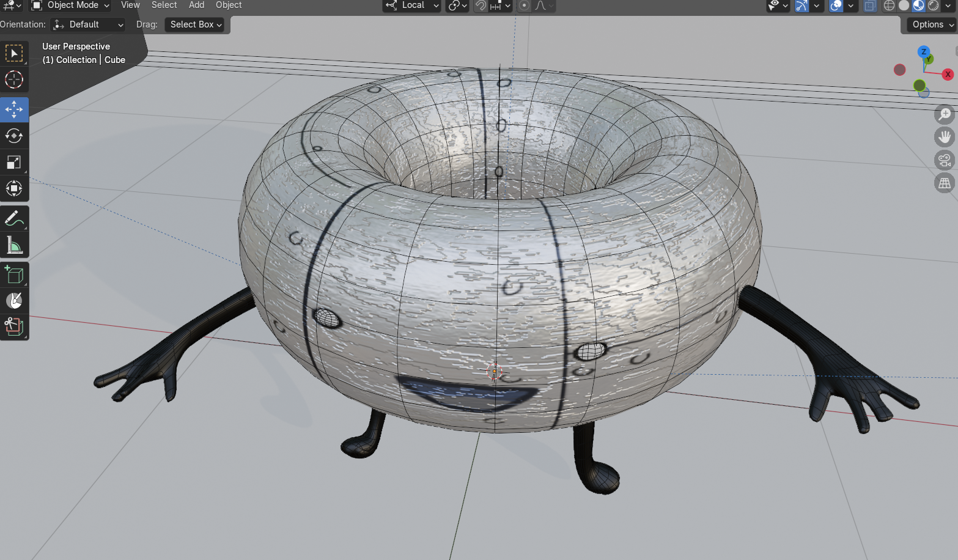Switch perspective/orthographic grid icon
The image size is (958, 560).
pos(945,183)
